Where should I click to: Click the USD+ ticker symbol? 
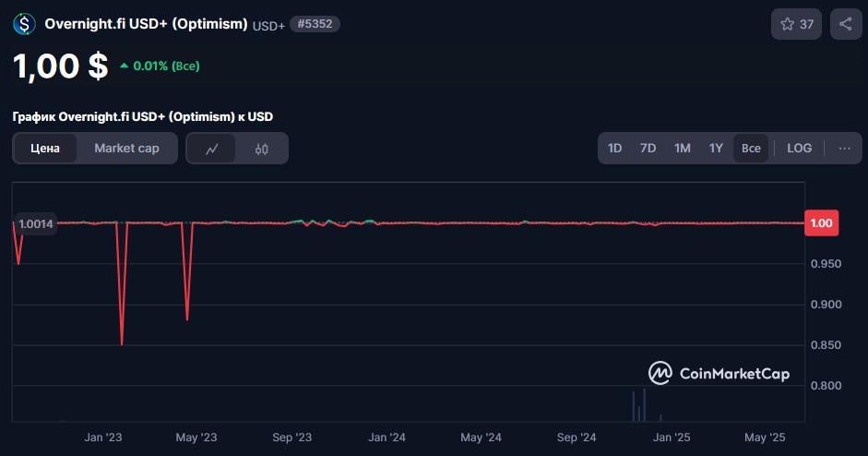(268, 26)
